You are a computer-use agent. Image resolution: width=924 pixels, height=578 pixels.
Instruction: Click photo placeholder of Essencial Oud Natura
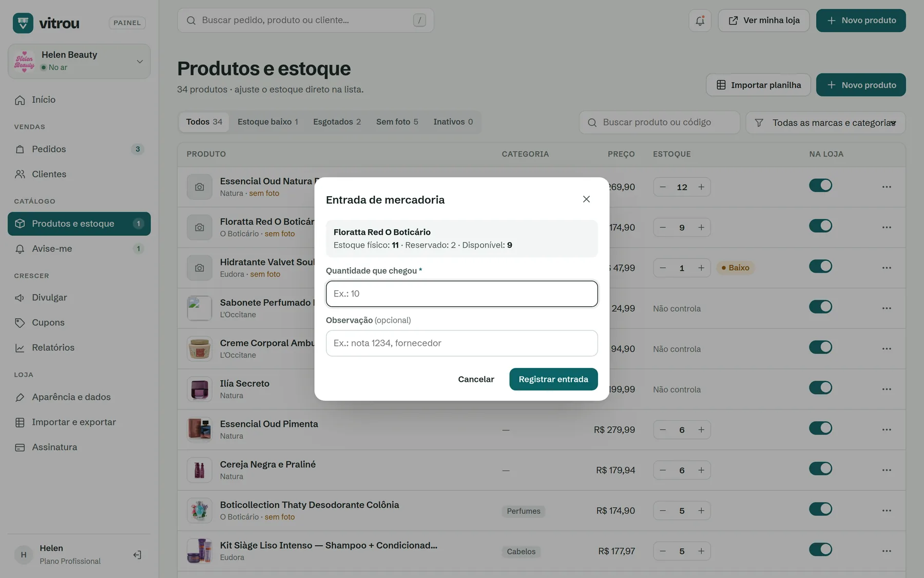[x=200, y=187]
